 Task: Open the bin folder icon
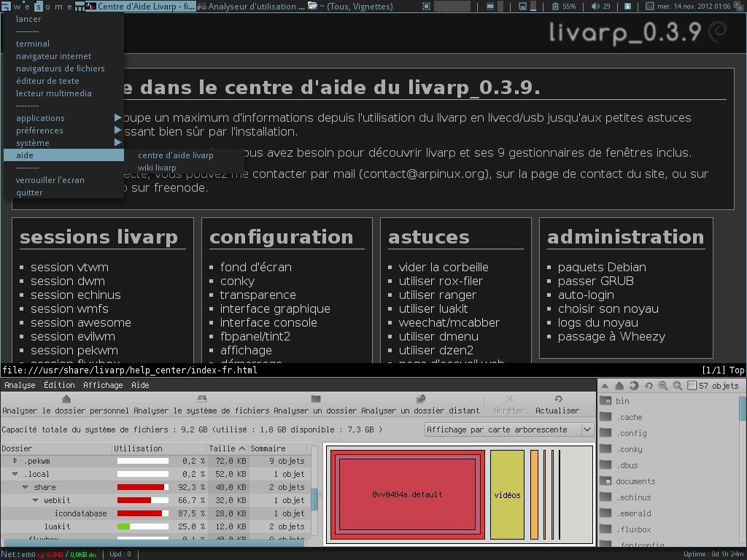coord(605,401)
